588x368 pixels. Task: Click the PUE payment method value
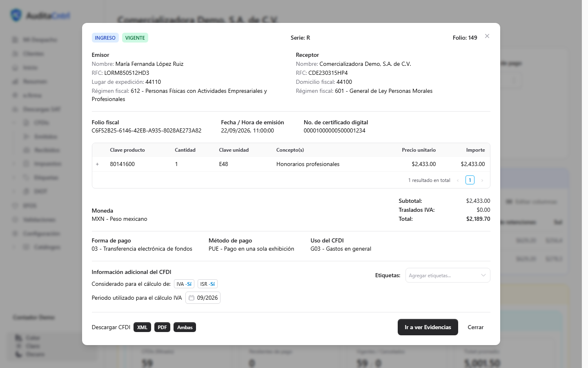coord(251,249)
